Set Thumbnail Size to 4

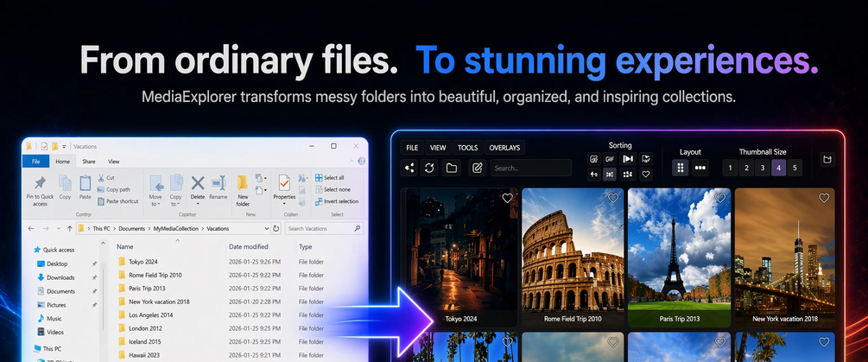tap(779, 168)
